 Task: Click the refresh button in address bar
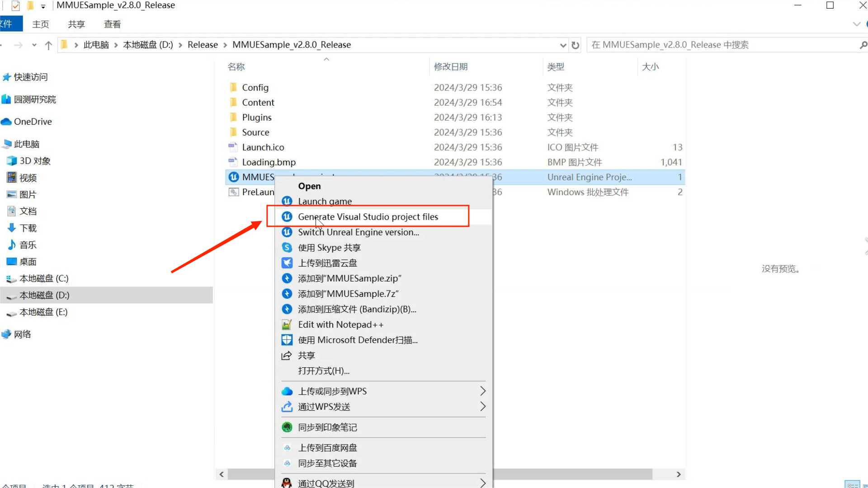tap(575, 45)
